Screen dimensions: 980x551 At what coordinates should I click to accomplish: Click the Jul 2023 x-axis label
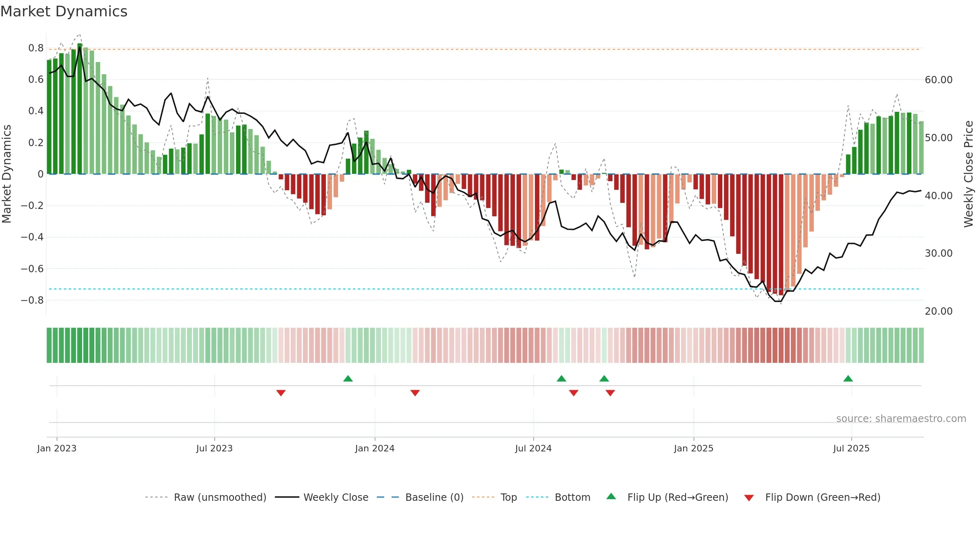pyautogui.click(x=214, y=448)
